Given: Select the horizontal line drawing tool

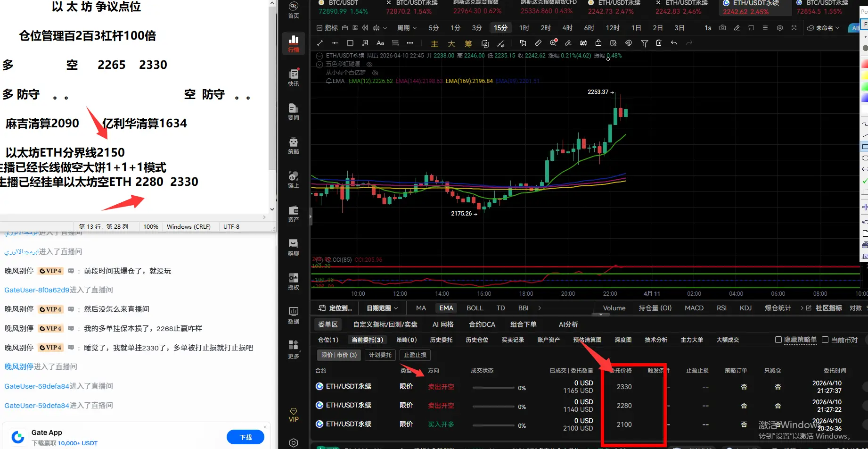Looking at the screenshot, I should [x=335, y=43].
